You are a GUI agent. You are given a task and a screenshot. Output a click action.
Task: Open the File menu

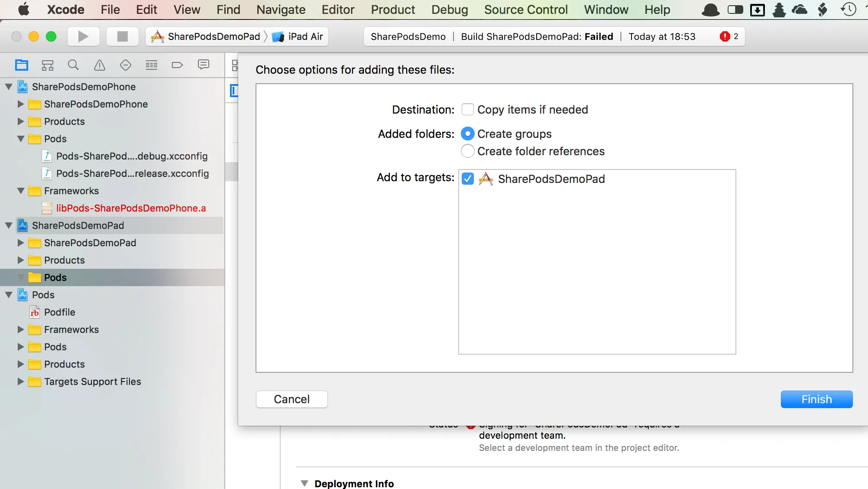[x=110, y=10]
